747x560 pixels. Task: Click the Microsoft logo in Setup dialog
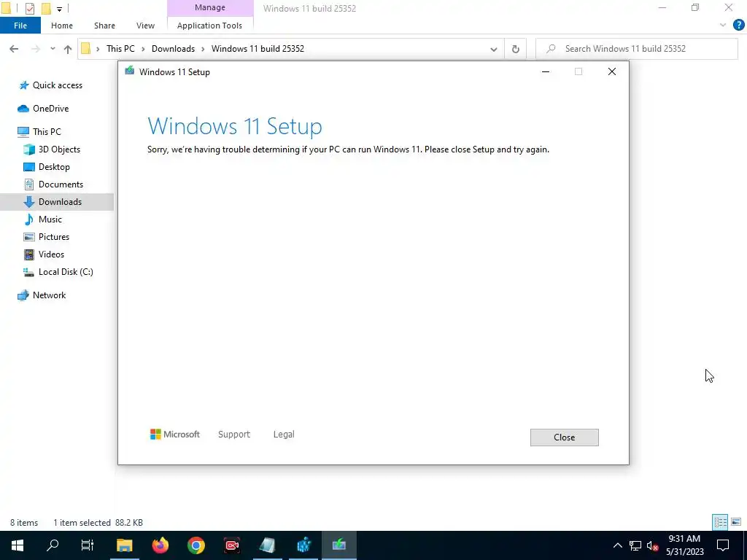175,435
